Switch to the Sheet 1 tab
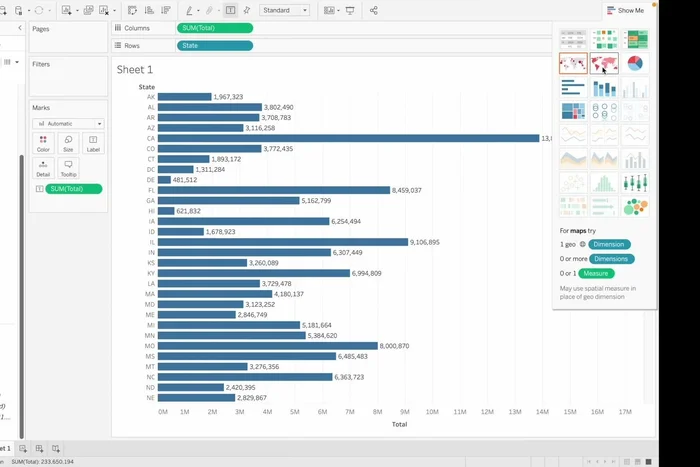This screenshot has width=700, height=467. click(x=5, y=448)
